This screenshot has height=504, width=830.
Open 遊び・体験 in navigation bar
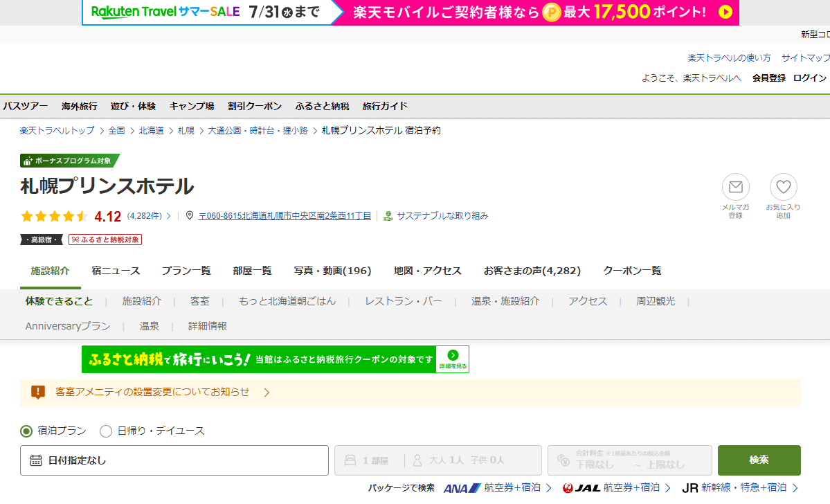(133, 106)
